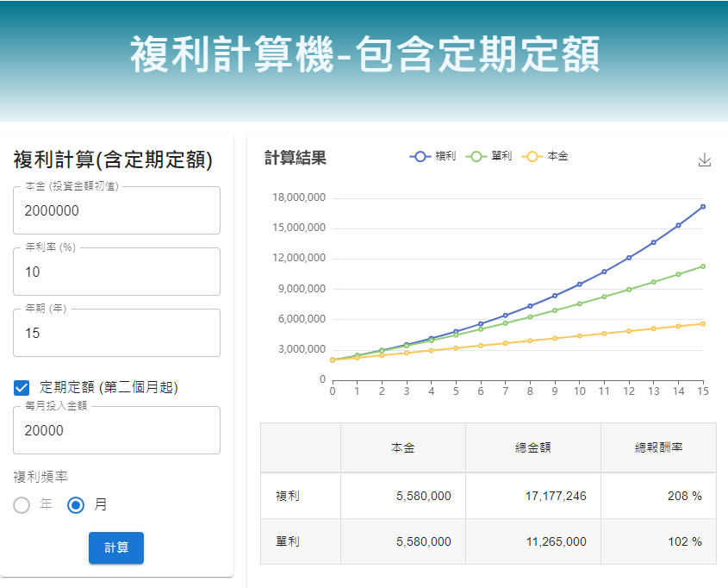Toggle the 複利 series in chart legend

coord(434,156)
